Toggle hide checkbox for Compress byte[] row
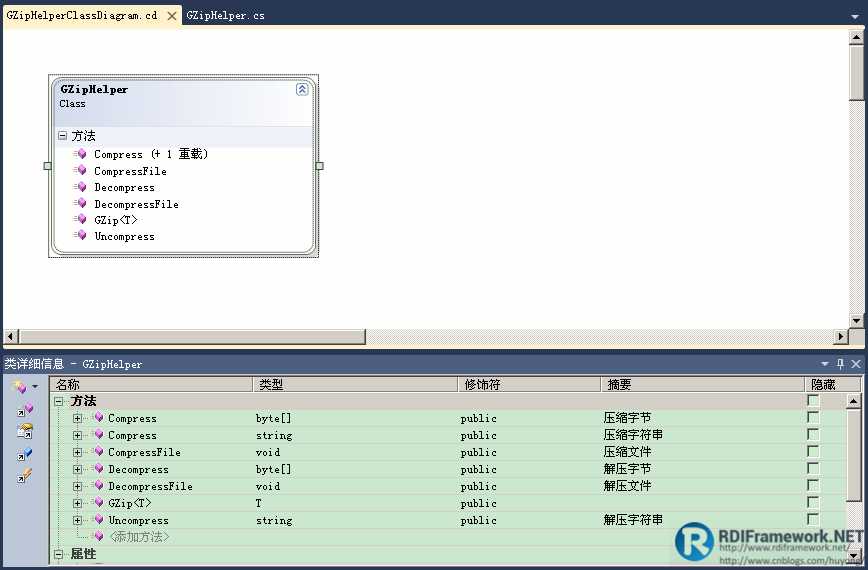 point(813,417)
